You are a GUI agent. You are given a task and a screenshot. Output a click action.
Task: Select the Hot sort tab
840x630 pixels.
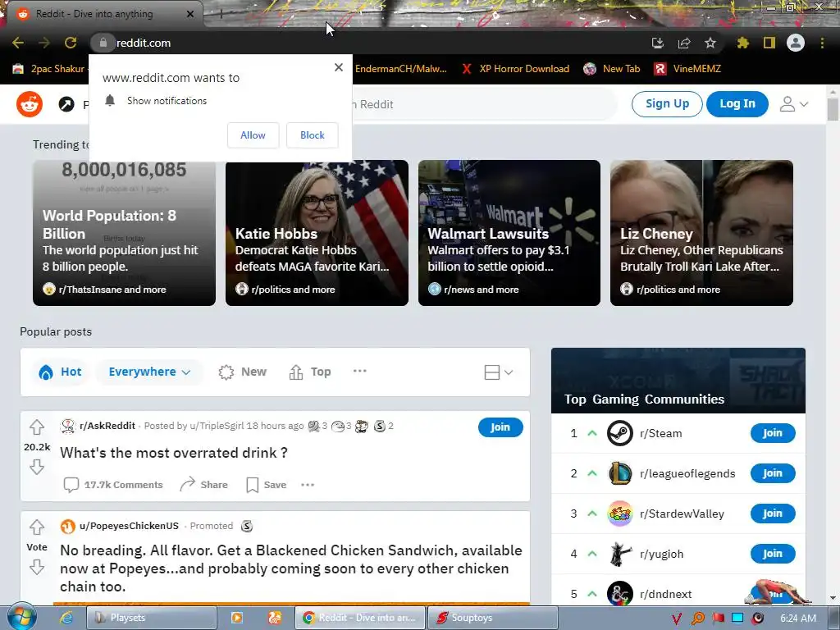pyautogui.click(x=60, y=372)
